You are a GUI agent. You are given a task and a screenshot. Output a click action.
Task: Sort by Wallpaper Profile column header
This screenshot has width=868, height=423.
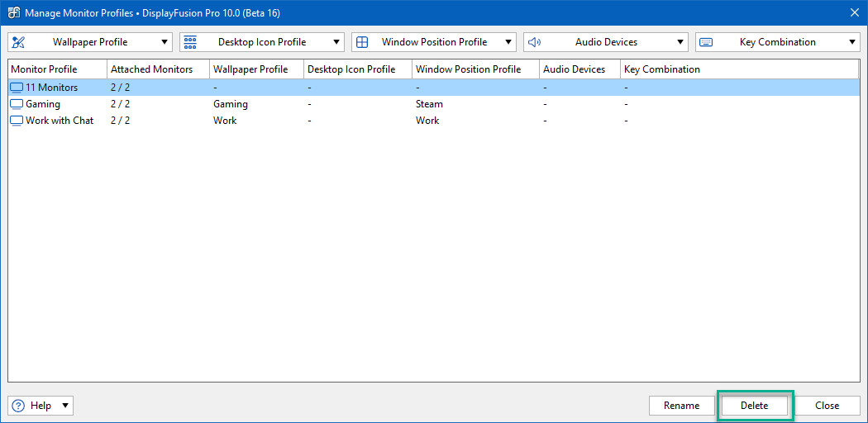tap(257, 69)
